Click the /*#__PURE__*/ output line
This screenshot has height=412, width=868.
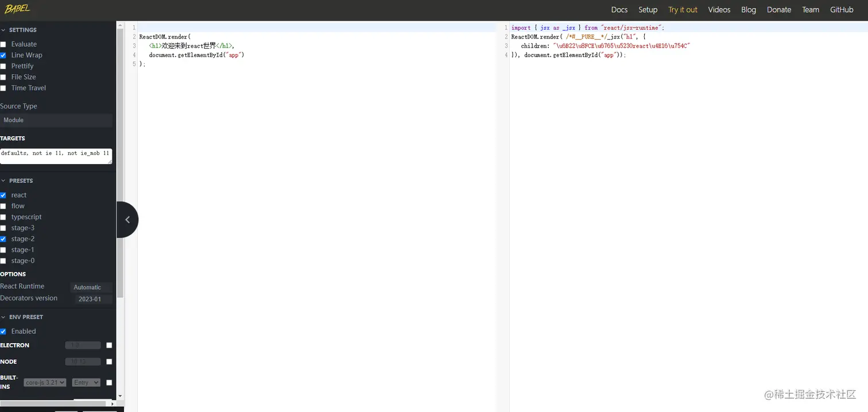point(579,37)
